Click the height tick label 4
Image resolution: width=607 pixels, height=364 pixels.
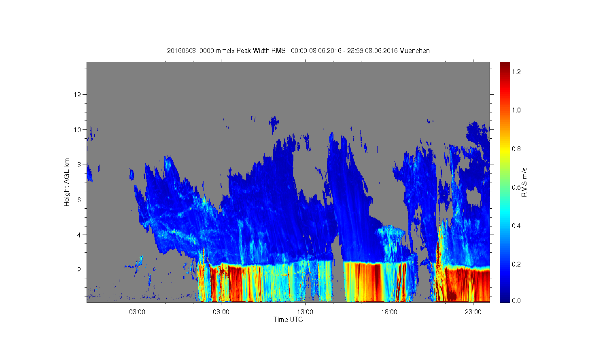[x=79, y=235]
